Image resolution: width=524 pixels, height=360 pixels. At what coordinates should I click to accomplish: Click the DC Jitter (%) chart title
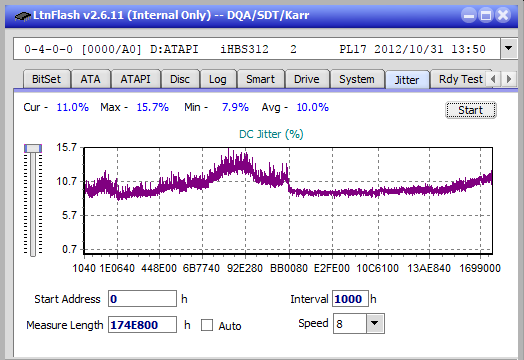(271, 134)
